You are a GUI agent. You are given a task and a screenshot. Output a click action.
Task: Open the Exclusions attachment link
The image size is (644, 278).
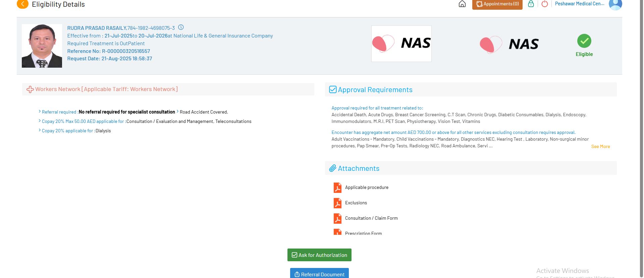tap(356, 203)
